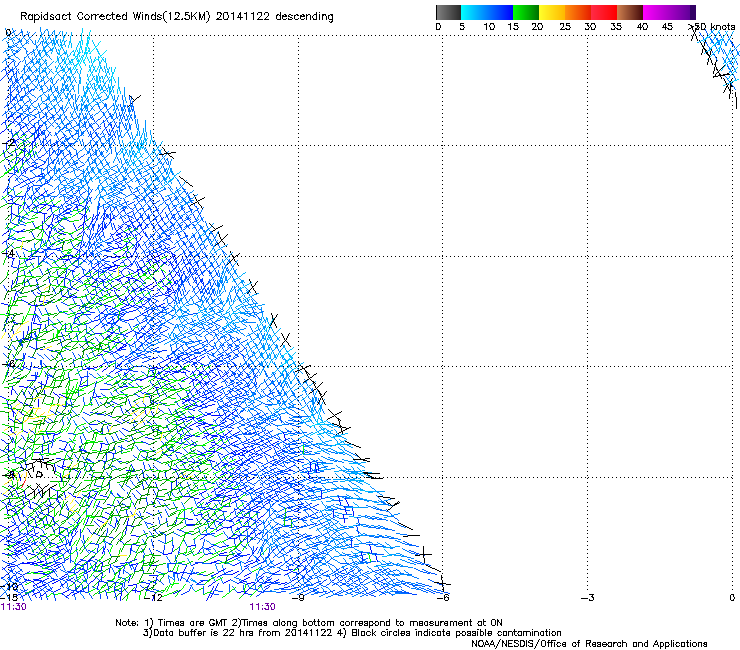This screenshot has height=650, width=740.
Task: Click the "-10" latitude label on left axis
Action: (9, 587)
